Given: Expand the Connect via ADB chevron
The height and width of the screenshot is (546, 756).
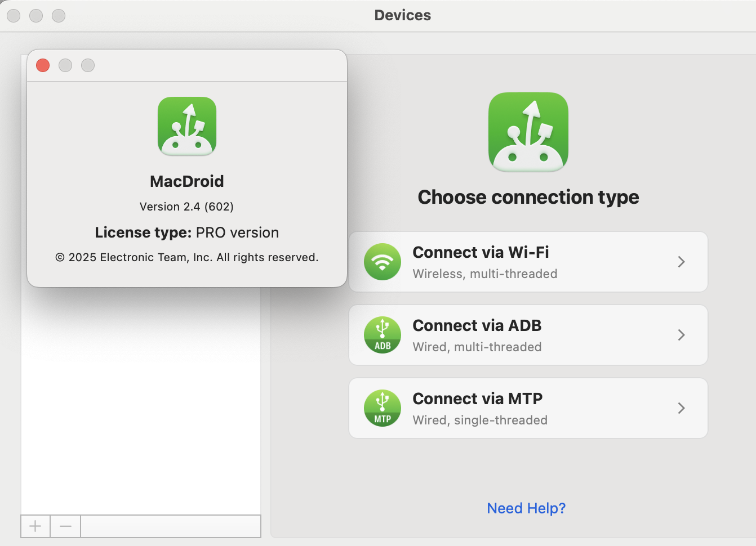Looking at the screenshot, I should click(x=682, y=335).
